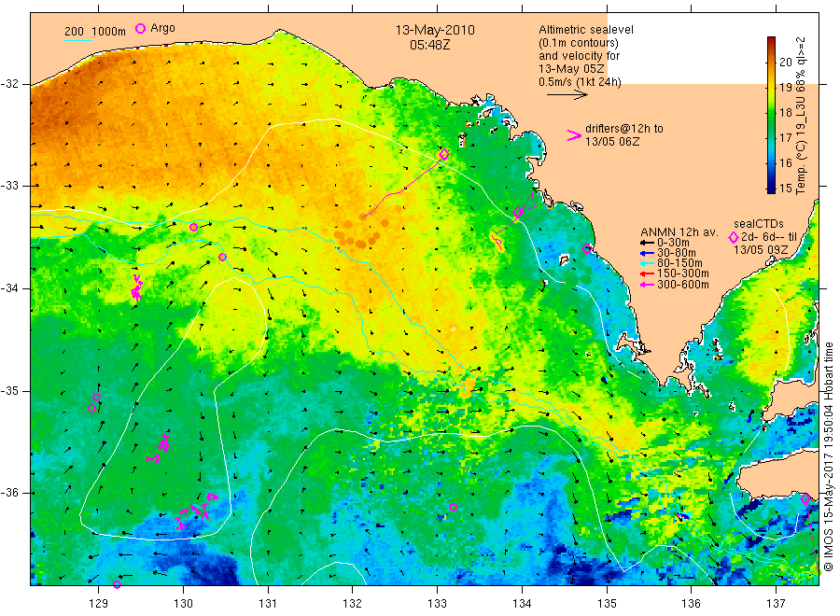
Task: Click the red 150-300m arrow symbol
Action: click(647, 273)
